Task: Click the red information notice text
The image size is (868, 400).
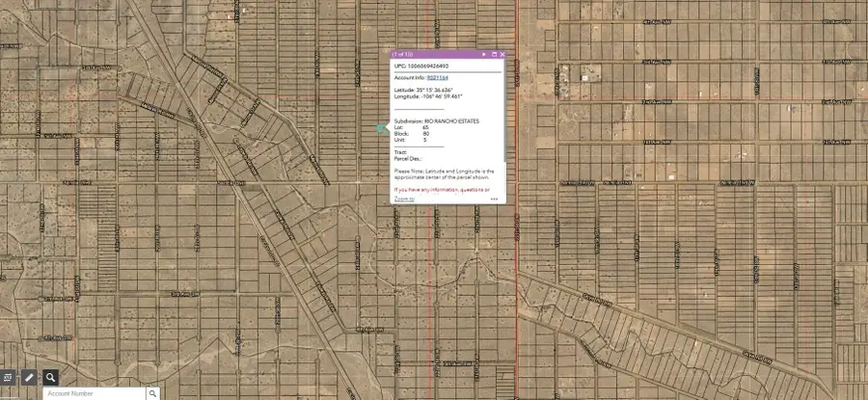Action: point(442,190)
